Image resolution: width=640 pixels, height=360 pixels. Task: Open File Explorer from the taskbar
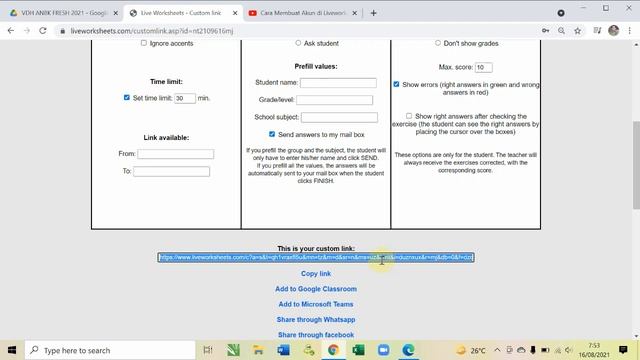click(x=258, y=350)
